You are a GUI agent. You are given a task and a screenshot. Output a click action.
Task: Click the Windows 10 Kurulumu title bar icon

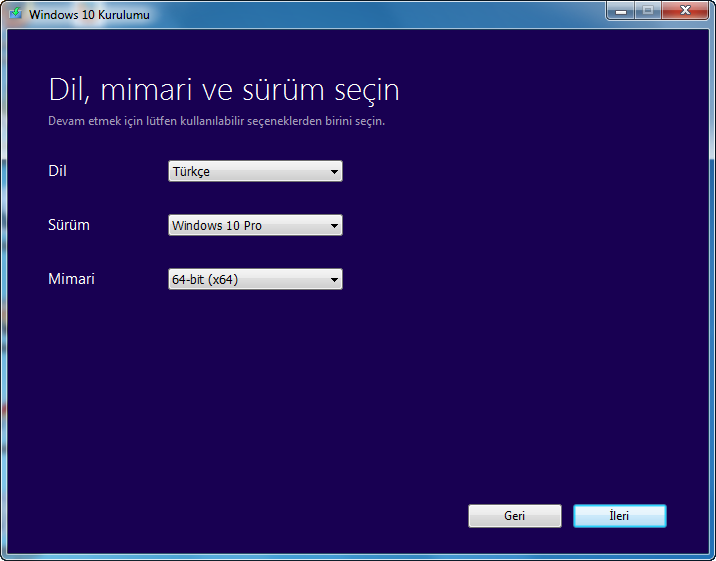tap(16, 13)
